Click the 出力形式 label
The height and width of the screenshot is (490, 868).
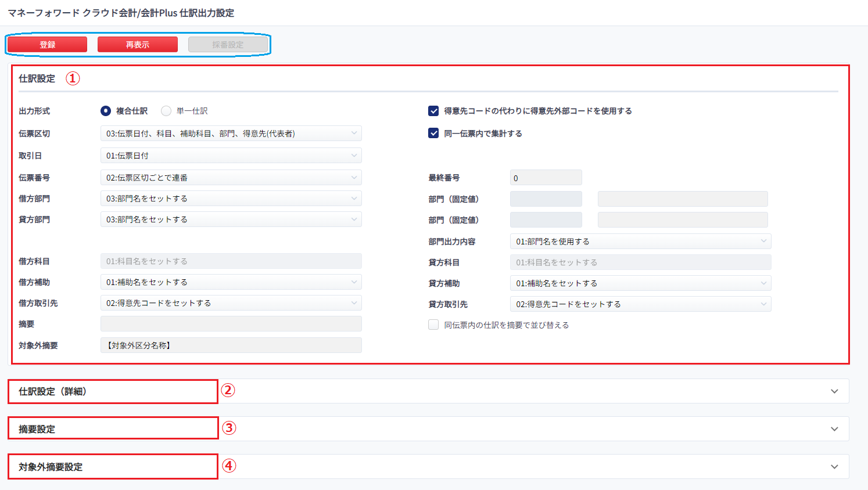click(34, 111)
